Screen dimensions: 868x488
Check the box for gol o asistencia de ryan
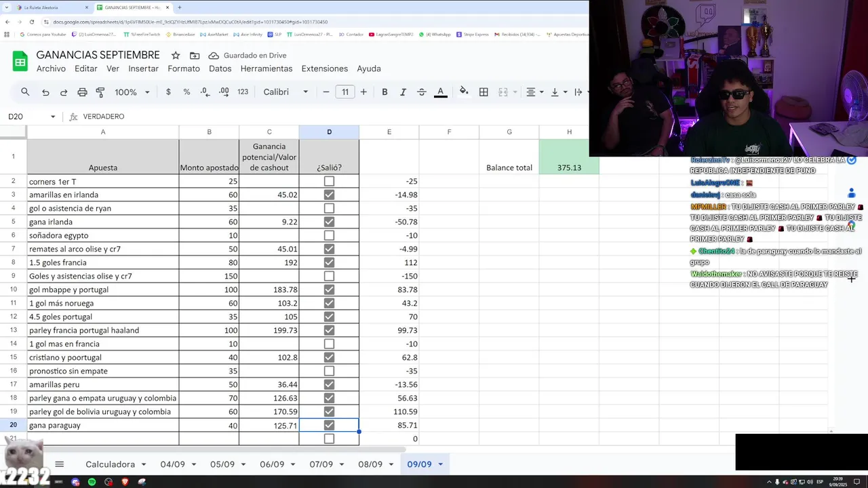(x=329, y=208)
